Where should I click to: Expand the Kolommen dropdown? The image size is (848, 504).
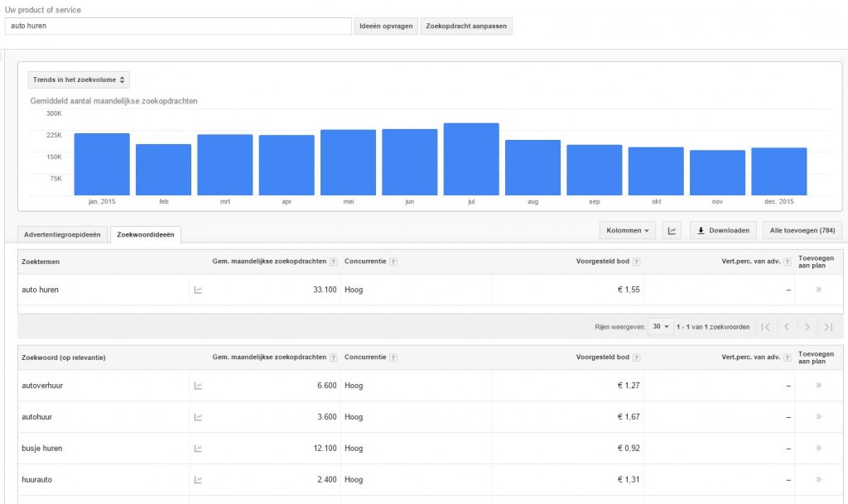click(x=628, y=231)
